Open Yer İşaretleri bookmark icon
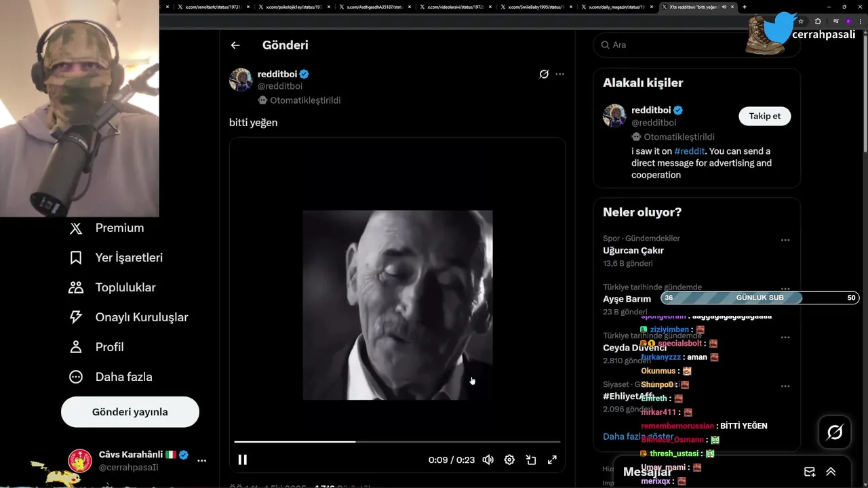Viewport: 868px width, 488px height. coord(76,258)
